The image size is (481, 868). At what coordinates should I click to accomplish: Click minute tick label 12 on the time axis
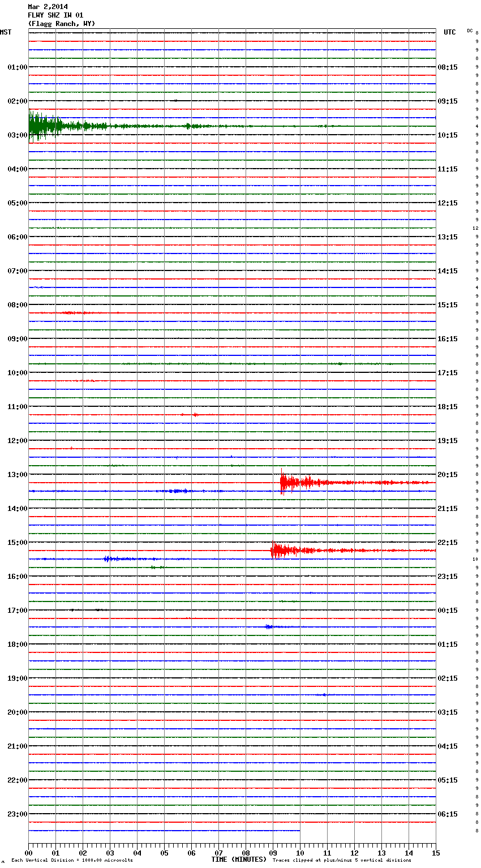tap(354, 853)
